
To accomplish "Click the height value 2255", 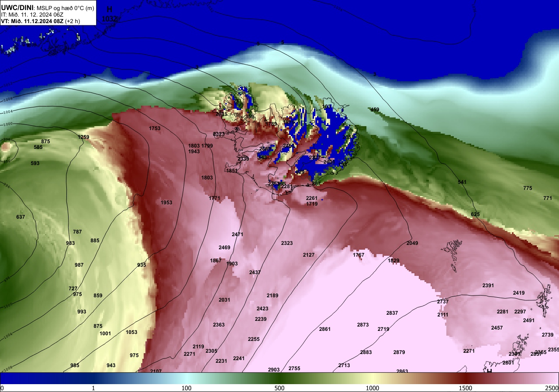I will tap(254, 339).
